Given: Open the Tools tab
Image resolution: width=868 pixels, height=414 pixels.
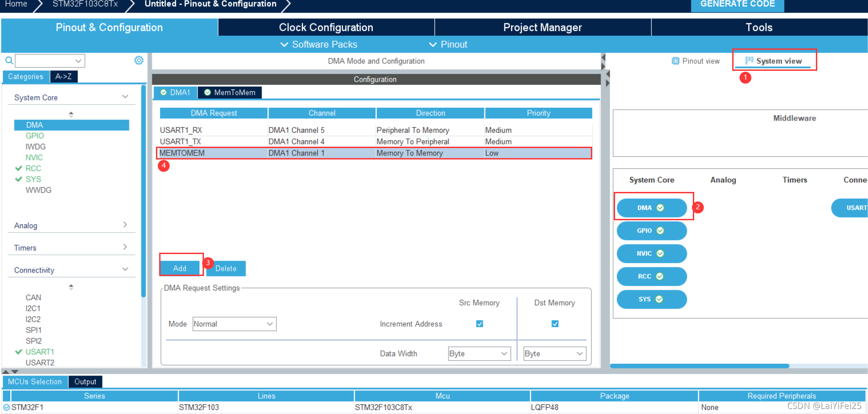Looking at the screenshot, I should click(759, 27).
